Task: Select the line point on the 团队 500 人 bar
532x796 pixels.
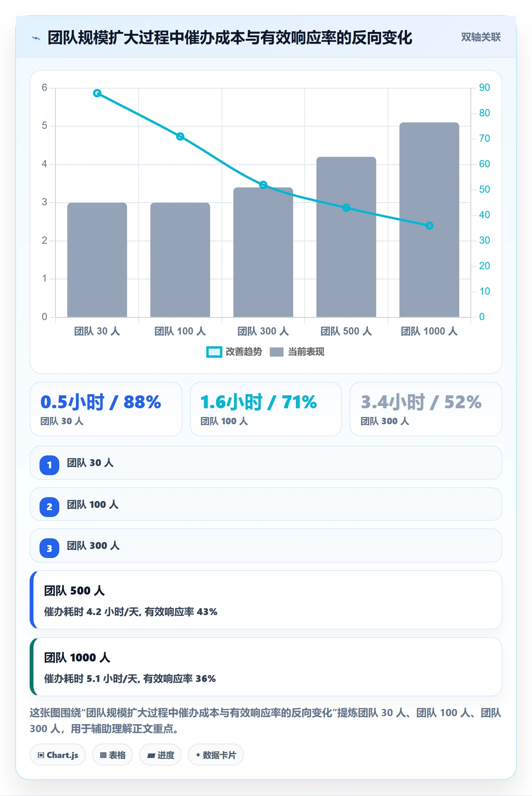Action: click(x=346, y=208)
